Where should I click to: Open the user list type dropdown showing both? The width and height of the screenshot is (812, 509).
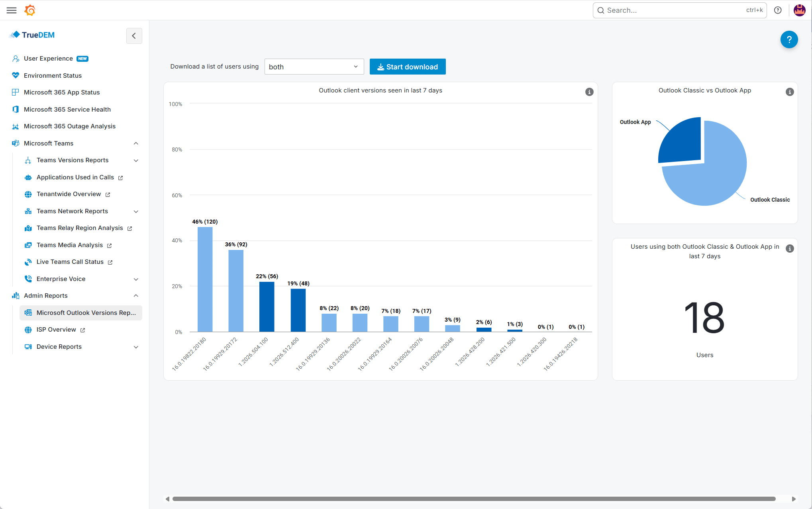[314, 67]
